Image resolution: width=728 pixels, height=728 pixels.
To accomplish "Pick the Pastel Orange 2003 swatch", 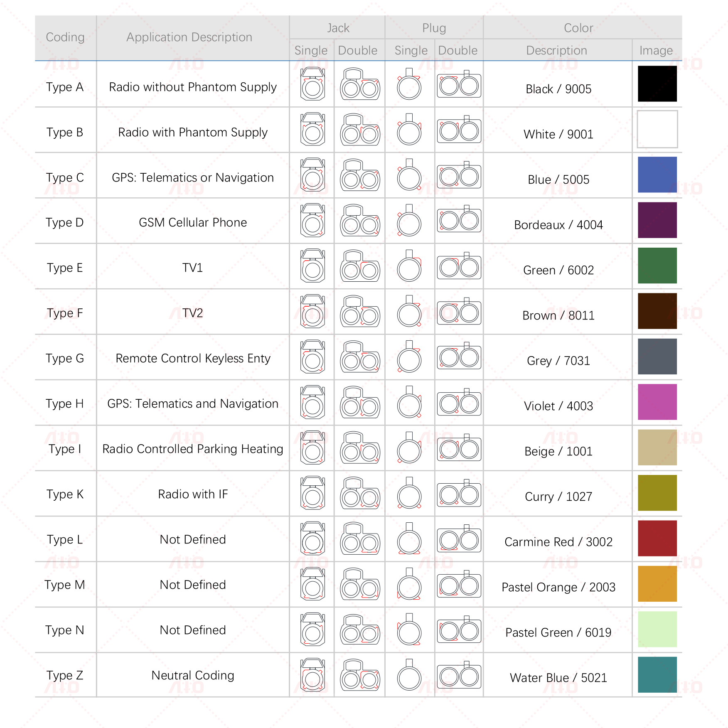I will point(657,583).
